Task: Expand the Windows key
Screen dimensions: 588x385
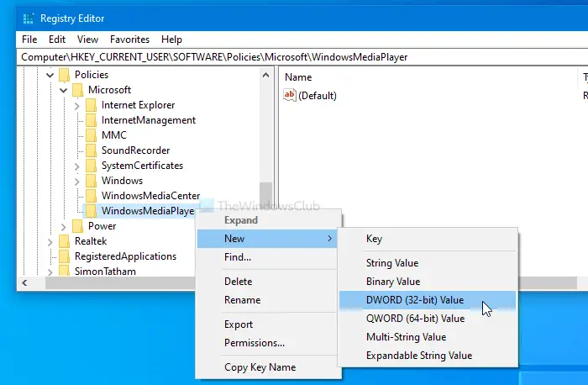Action: pos(77,182)
